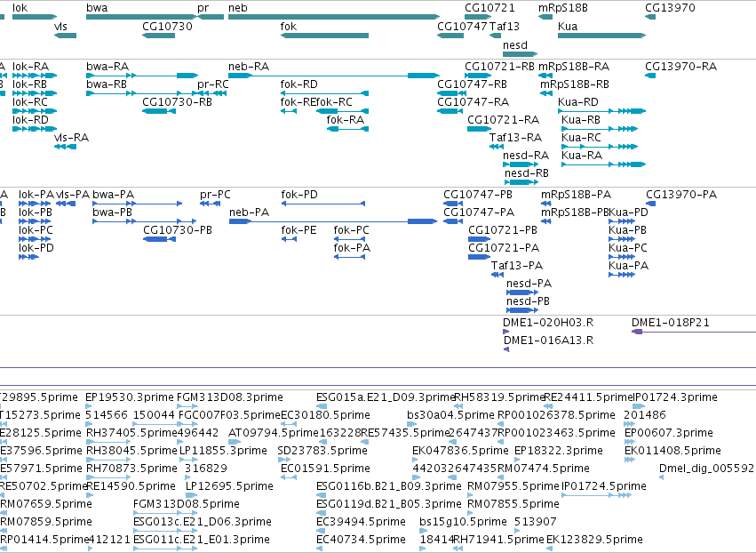
Task: Select transcript bwa-RB
Action: (x=107, y=84)
